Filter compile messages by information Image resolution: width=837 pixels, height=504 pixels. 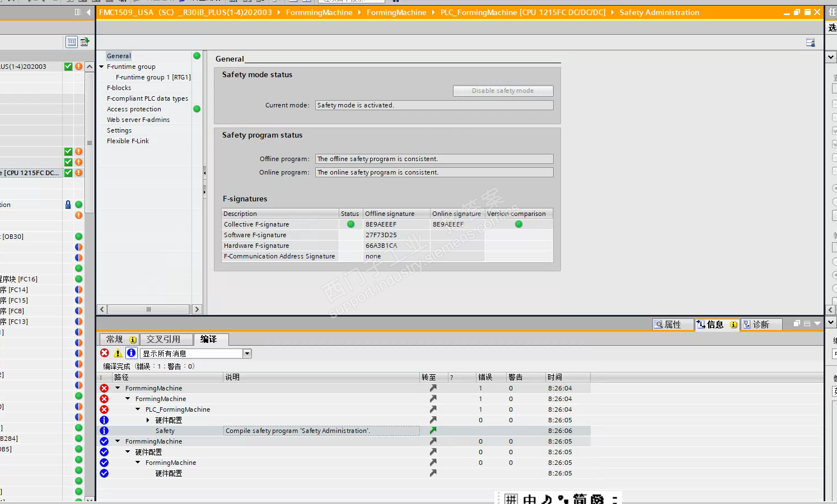pos(131,353)
